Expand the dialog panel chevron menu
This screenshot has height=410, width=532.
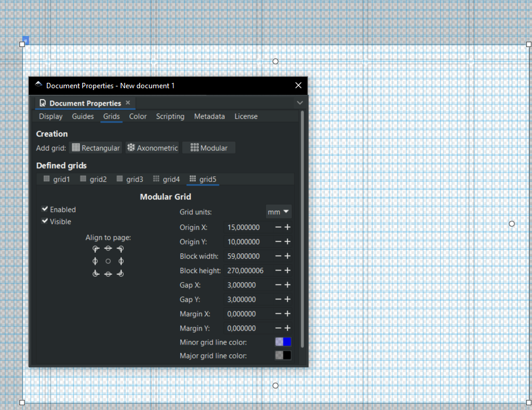300,103
